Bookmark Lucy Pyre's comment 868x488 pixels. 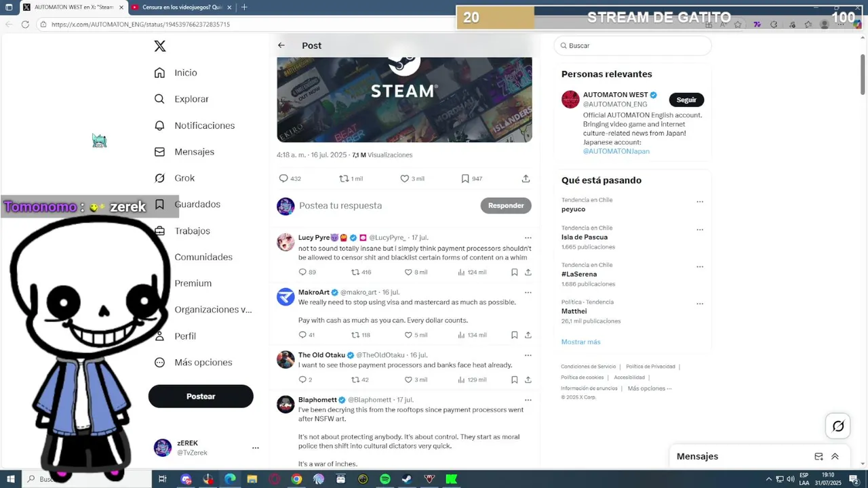coord(515,272)
